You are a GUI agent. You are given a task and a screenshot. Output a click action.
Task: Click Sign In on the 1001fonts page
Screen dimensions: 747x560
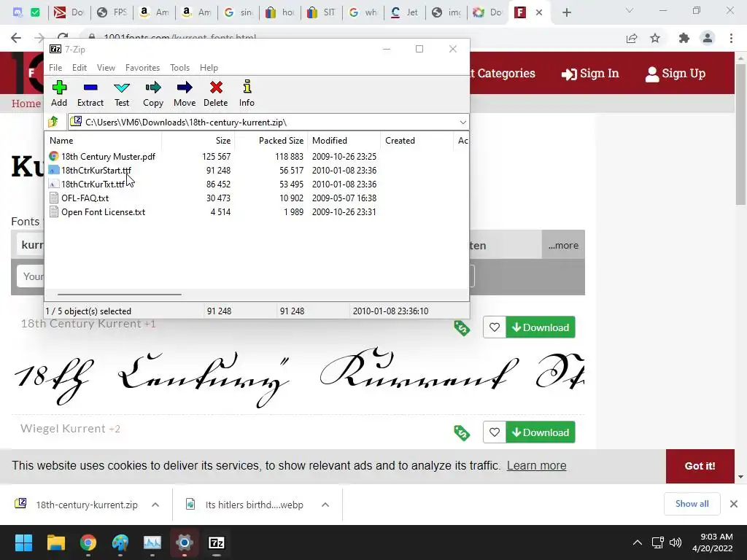click(589, 74)
